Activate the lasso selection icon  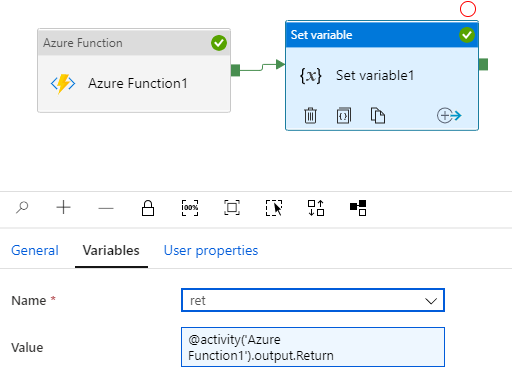point(274,208)
